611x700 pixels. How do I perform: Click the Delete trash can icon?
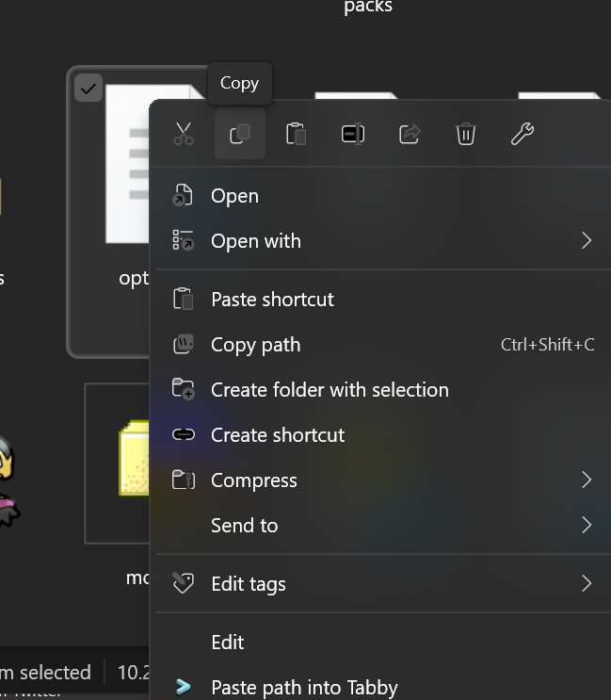[x=466, y=135]
